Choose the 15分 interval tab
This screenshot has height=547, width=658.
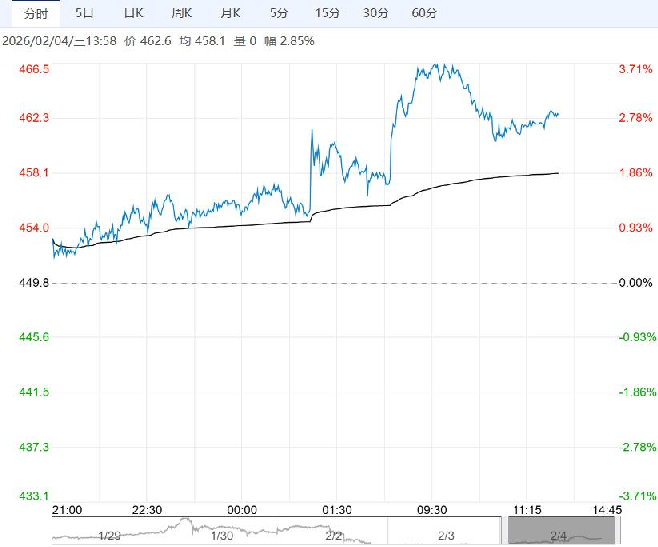[327, 13]
